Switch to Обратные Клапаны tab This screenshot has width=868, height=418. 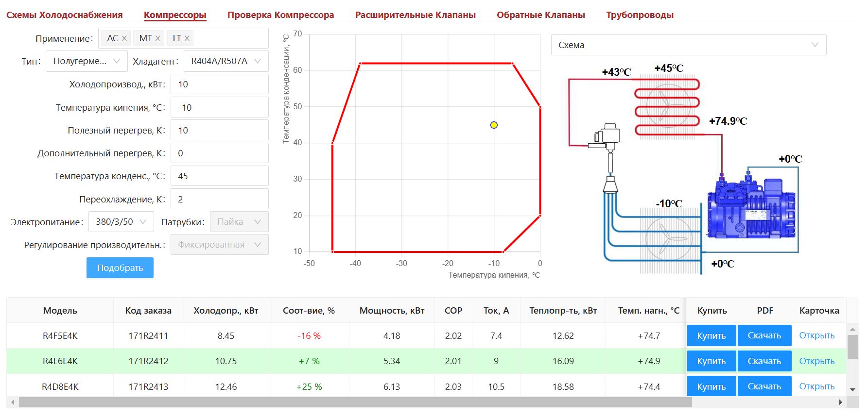(541, 15)
